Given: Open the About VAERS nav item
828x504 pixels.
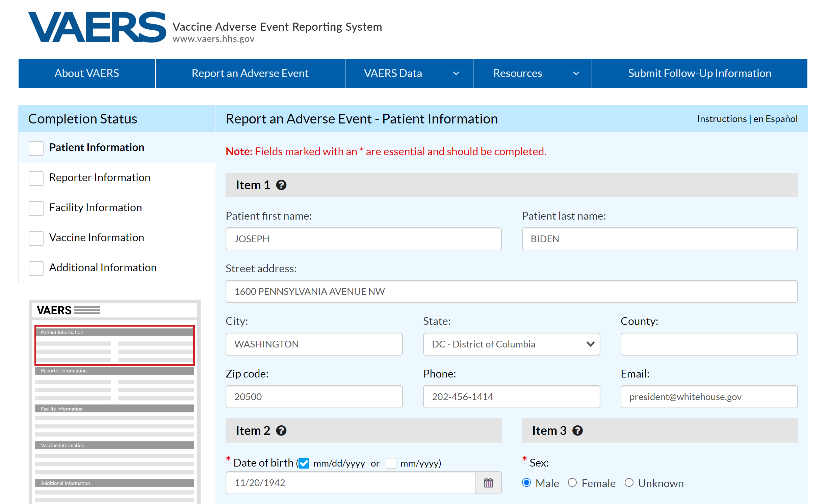Looking at the screenshot, I should [x=87, y=73].
